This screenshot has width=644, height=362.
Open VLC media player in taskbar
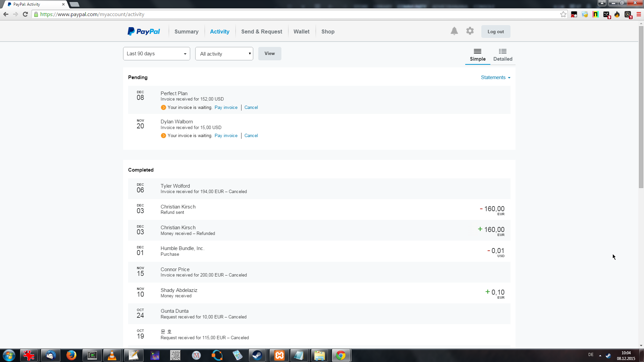112,355
